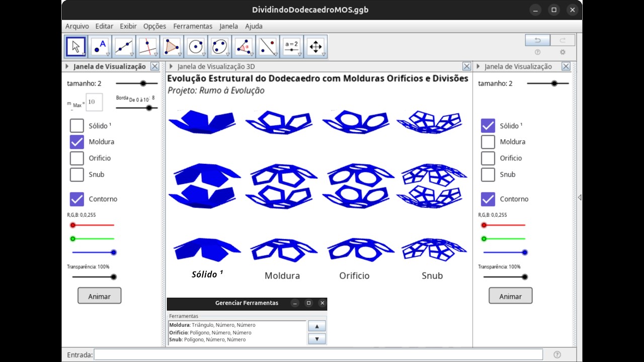Click the tamanho slider in left panel

[x=136, y=83]
